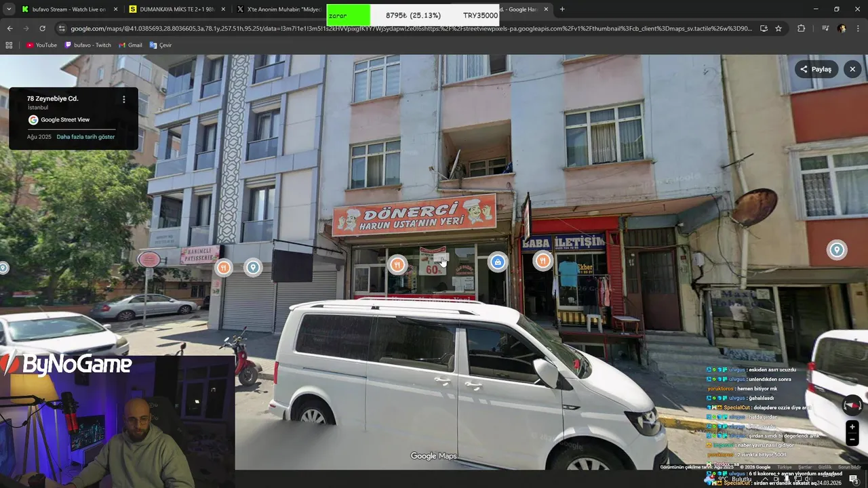Open the Şartlar footer link
The height and width of the screenshot is (488, 868).
(x=804, y=467)
